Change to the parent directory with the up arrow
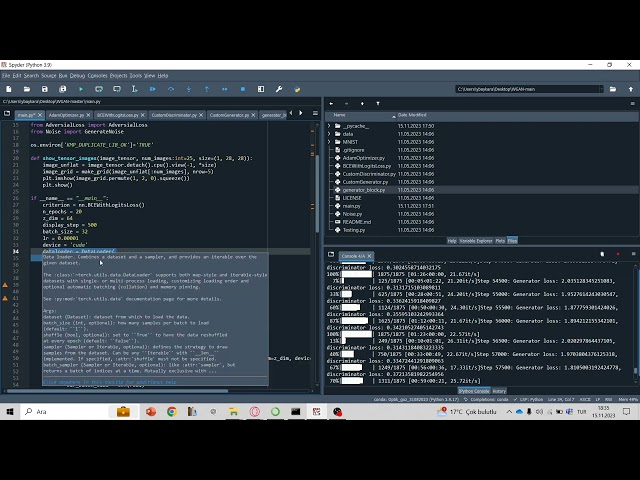This screenshot has width=640, height=480. [631, 89]
